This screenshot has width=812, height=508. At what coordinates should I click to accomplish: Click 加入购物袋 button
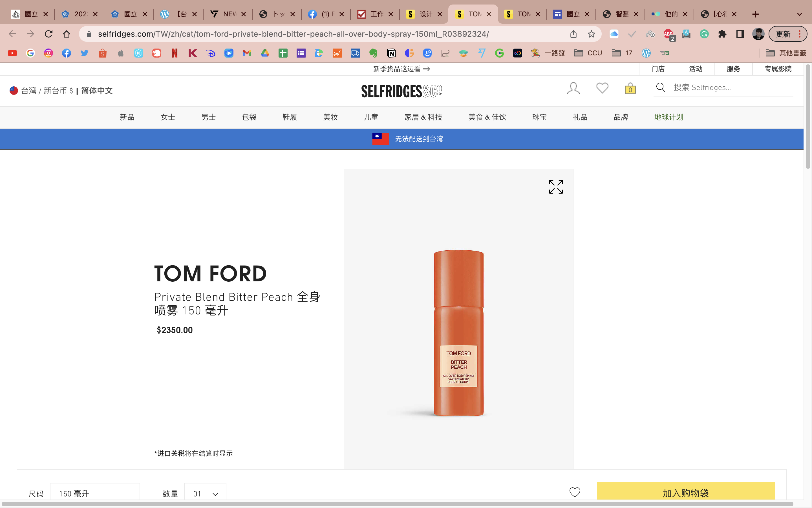click(x=685, y=492)
